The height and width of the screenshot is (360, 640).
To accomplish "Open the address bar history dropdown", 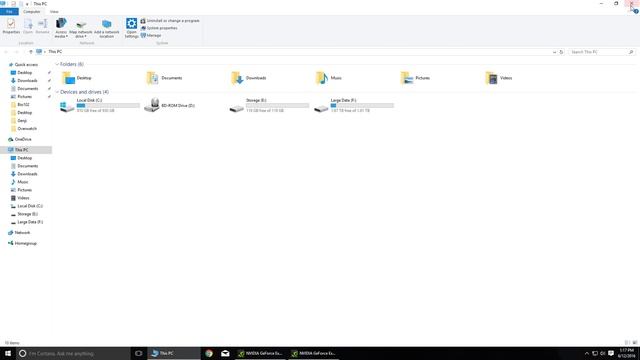I will point(554,52).
